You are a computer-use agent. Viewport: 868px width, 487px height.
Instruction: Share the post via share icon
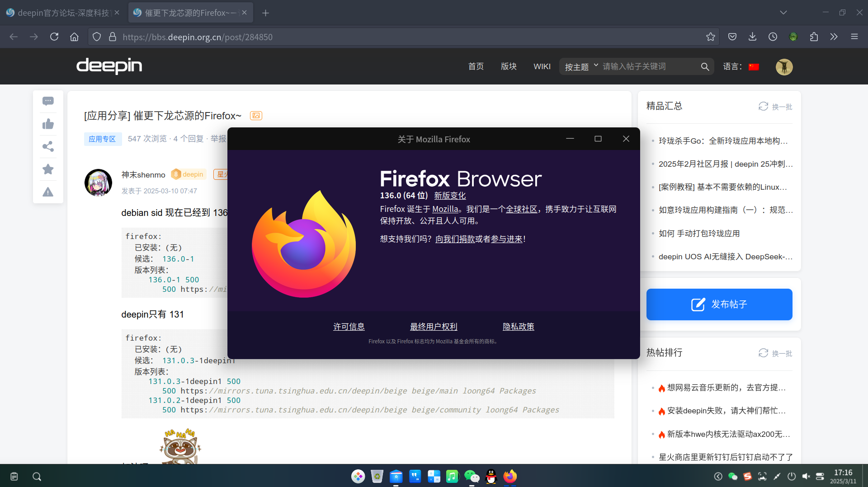(x=48, y=146)
